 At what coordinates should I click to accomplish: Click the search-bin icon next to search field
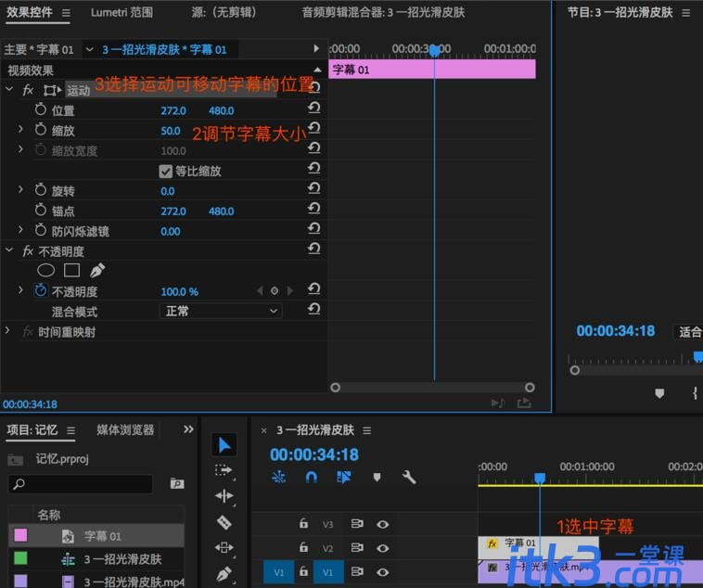177,483
